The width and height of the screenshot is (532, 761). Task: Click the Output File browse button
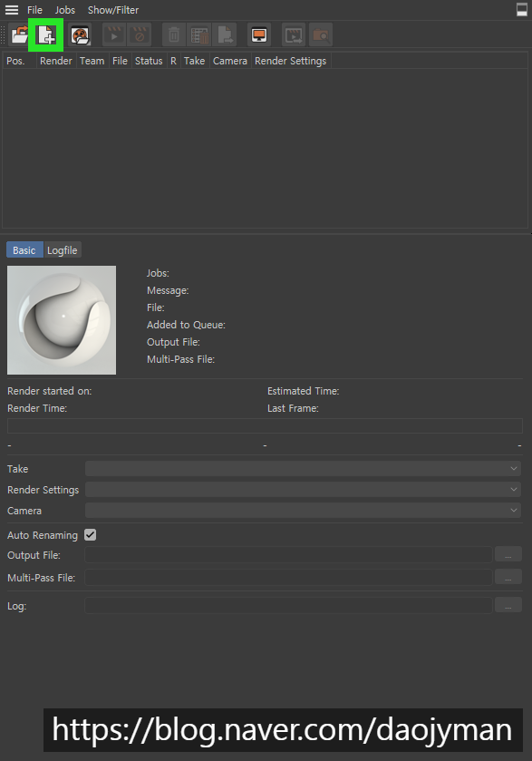[508, 555]
